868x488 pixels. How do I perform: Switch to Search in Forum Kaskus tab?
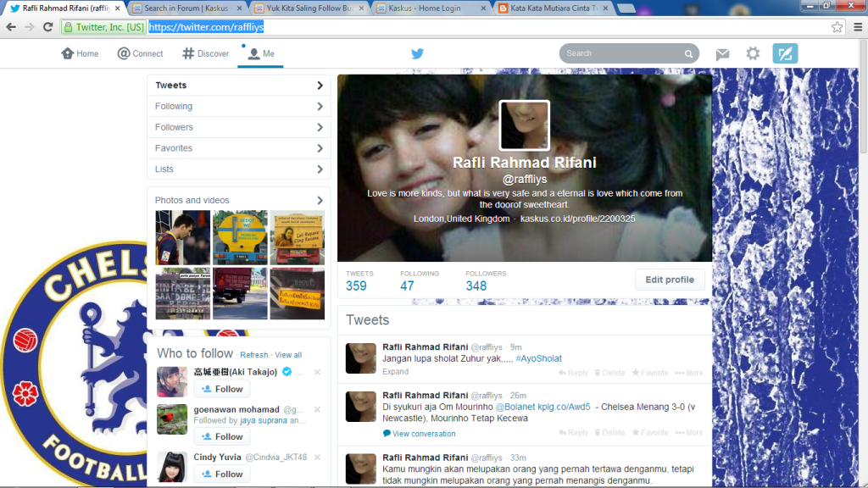(x=186, y=8)
